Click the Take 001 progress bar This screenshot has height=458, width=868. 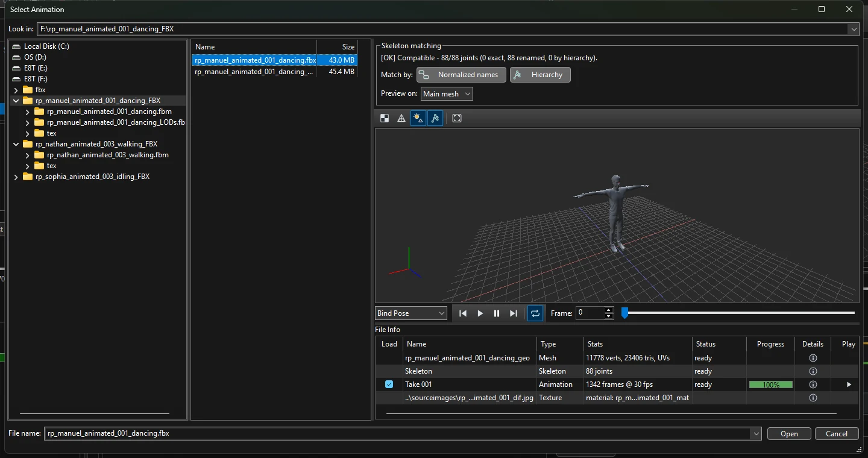(771, 384)
